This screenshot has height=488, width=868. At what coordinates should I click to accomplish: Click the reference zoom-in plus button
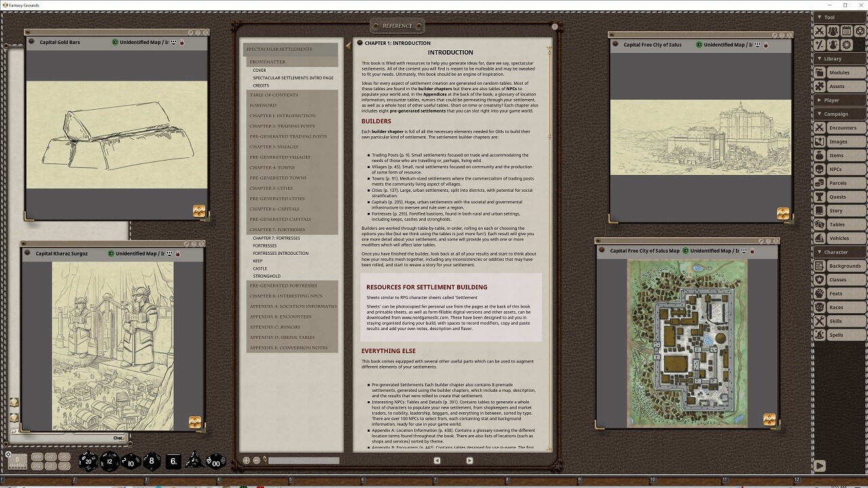[x=247, y=460]
